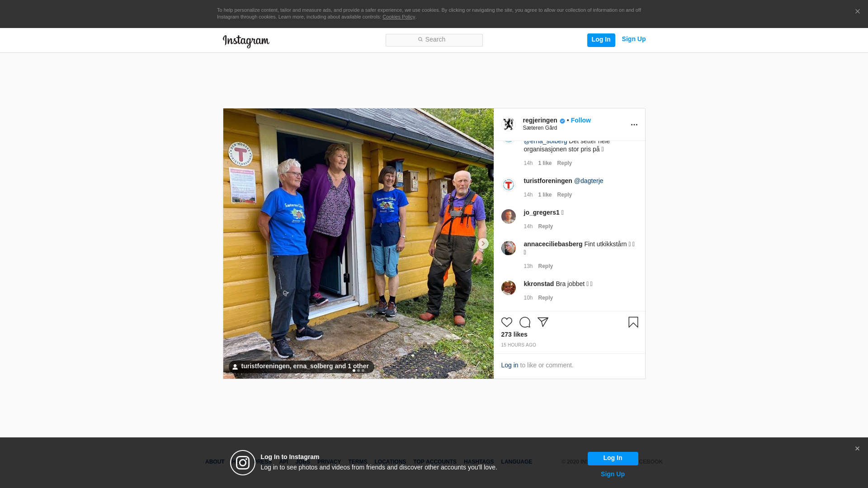Close the bottom login prompt

(857, 449)
